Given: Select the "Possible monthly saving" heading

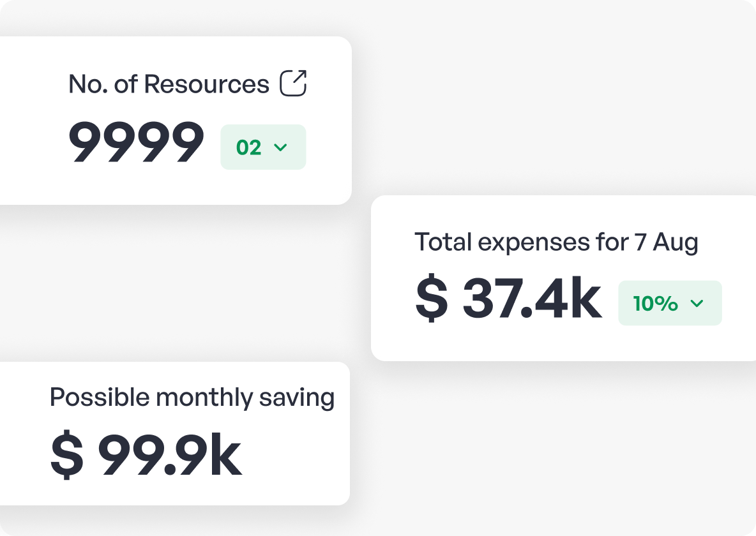Looking at the screenshot, I should tap(192, 398).
